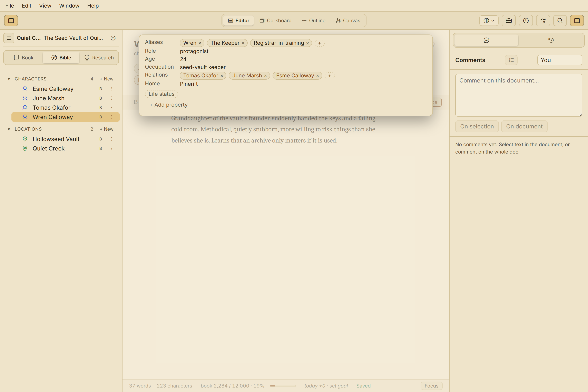Click the Life status property chip
Screen dimensions: 588x392
click(161, 94)
